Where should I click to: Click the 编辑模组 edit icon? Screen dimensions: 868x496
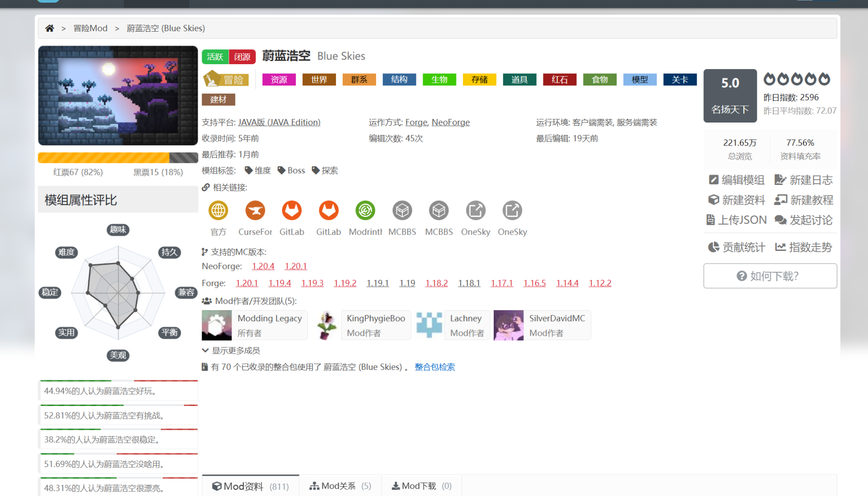713,180
